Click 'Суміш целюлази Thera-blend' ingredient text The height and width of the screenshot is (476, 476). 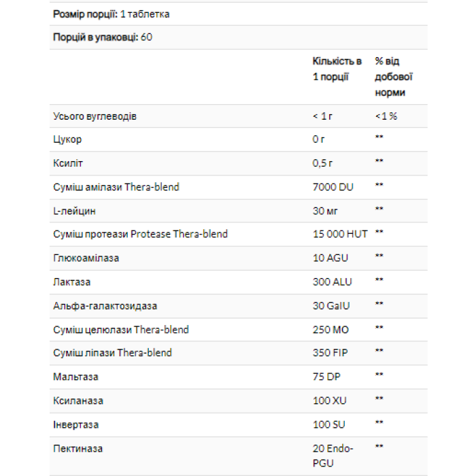coord(121,330)
